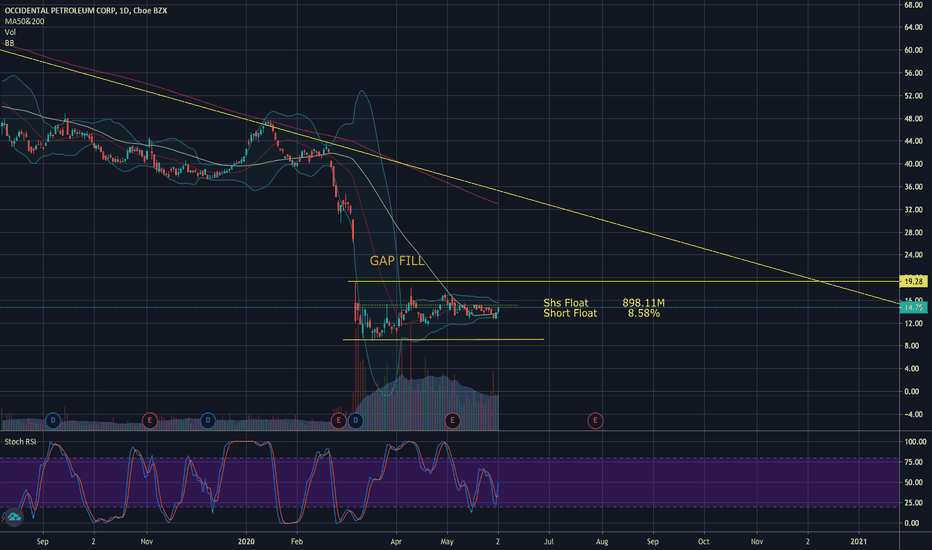Click the Jul label on time axis
The image size is (932, 550).
[x=549, y=542]
